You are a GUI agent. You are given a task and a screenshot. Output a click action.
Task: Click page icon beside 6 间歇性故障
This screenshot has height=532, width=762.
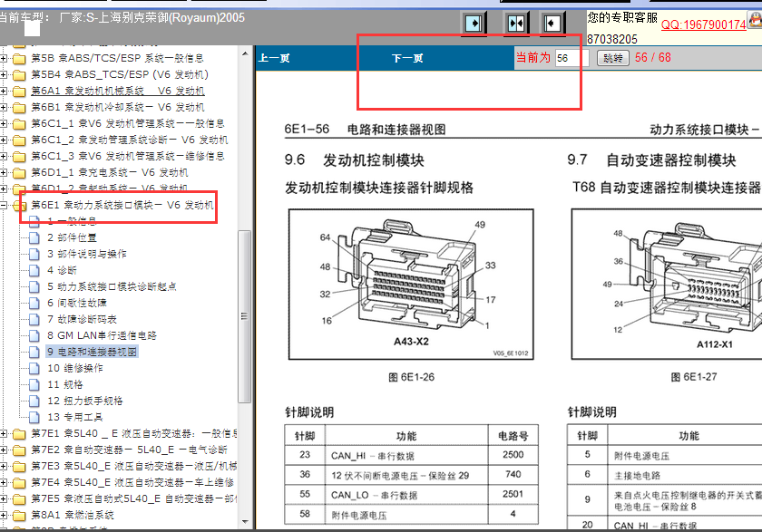[34, 303]
